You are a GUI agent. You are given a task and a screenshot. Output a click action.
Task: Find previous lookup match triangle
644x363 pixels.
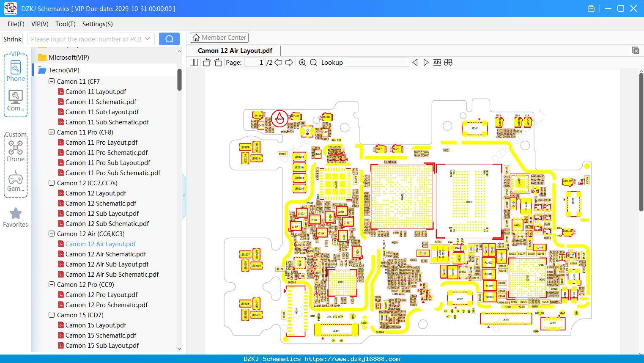(x=415, y=63)
